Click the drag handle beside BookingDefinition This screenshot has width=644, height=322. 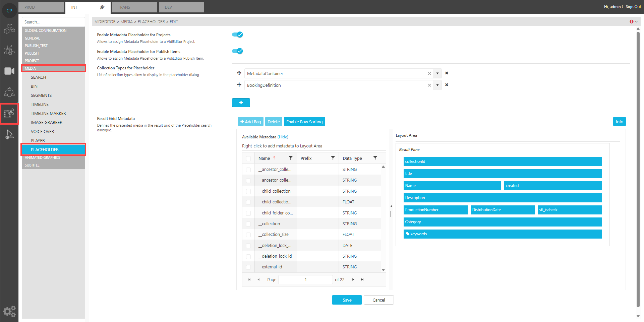click(239, 85)
